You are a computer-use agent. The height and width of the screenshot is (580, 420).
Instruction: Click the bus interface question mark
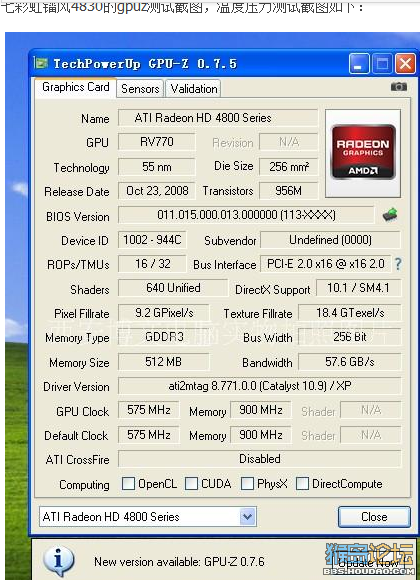click(398, 264)
